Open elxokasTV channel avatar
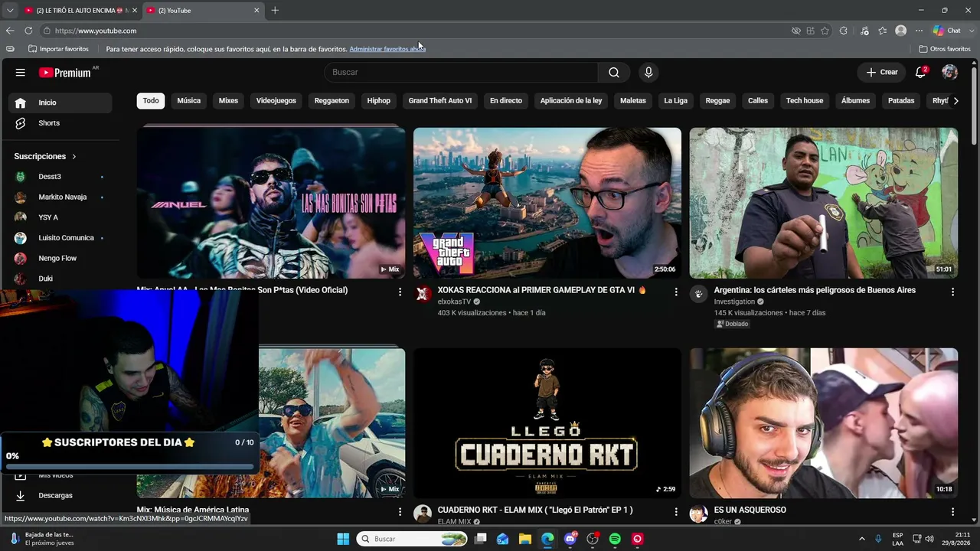The width and height of the screenshot is (980, 551). tap(423, 295)
